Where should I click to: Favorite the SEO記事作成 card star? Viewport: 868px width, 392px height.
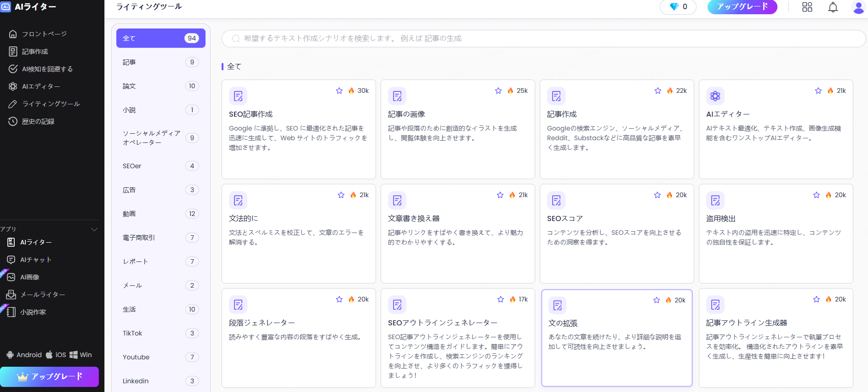click(x=339, y=91)
